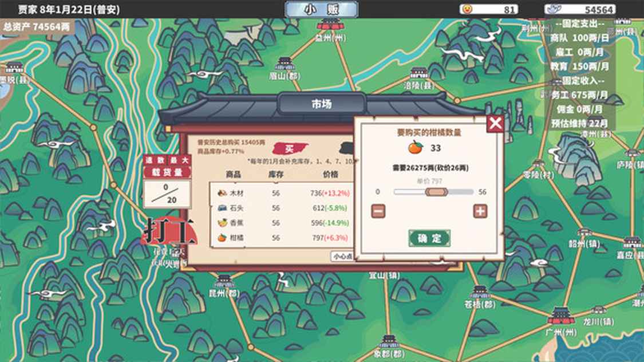Click the 教育 150两/月 expense line
This screenshot has width=644, height=362.
579,66
